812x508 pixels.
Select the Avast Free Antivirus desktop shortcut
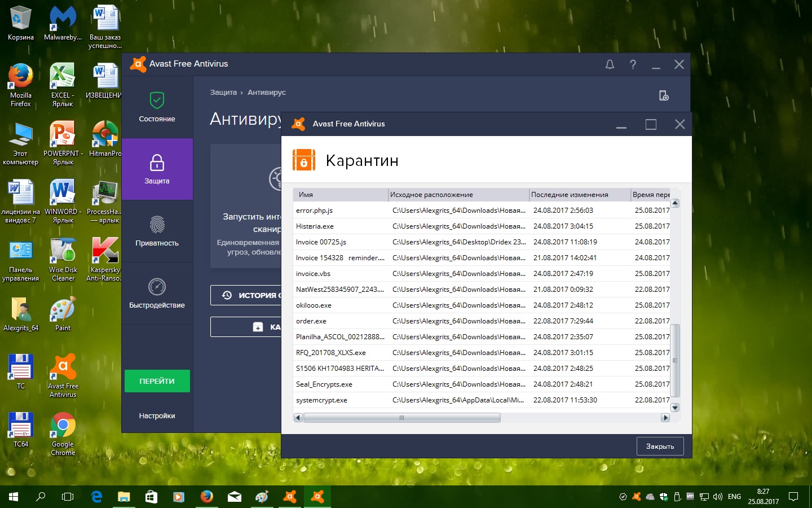(63, 376)
